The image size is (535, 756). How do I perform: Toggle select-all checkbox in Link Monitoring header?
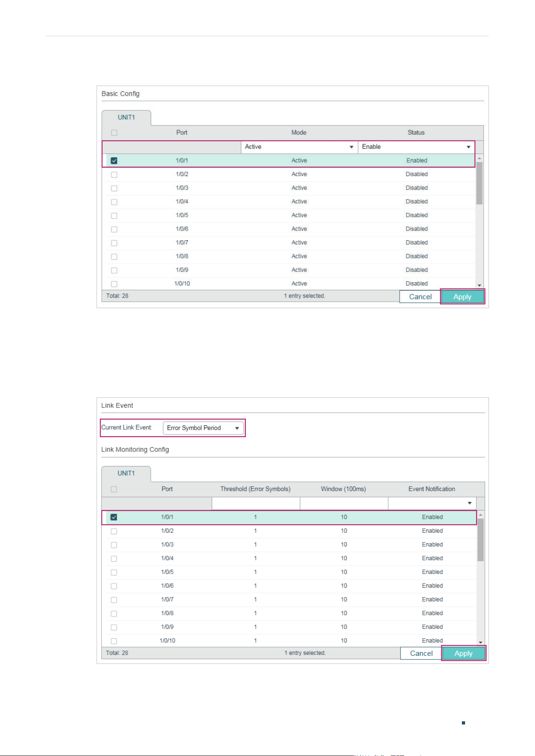pyautogui.click(x=114, y=489)
